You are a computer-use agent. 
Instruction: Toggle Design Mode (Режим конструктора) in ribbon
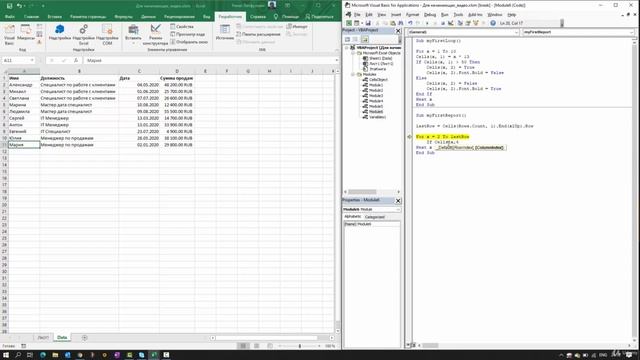(155, 35)
